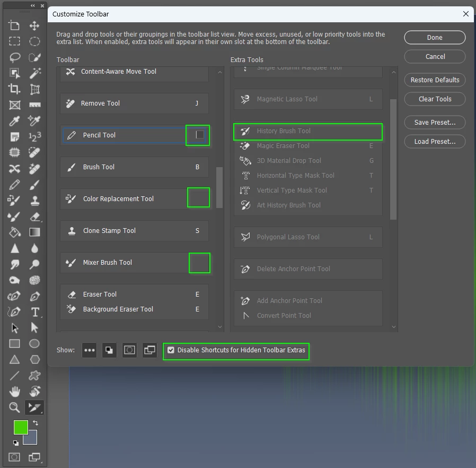Click Quick Mask mode at bottom of left toolbar
The image size is (476, 468).
coord(14,457)
